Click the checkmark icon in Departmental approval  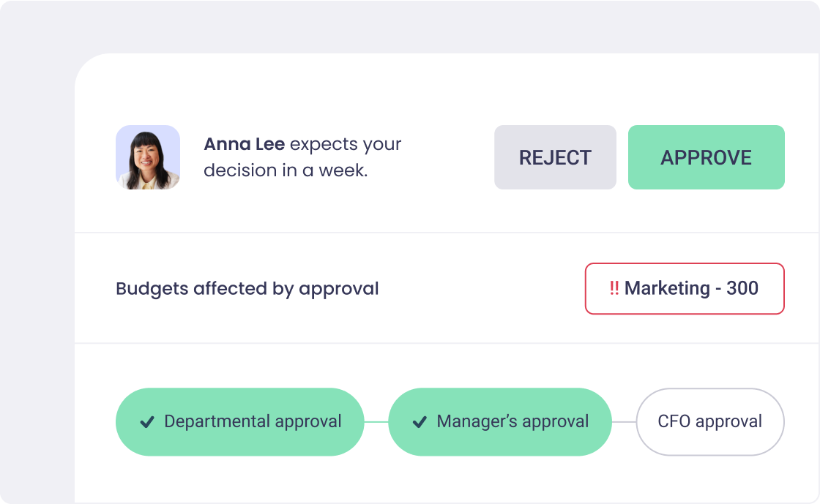pyautogui.click(x=147, y=421)
